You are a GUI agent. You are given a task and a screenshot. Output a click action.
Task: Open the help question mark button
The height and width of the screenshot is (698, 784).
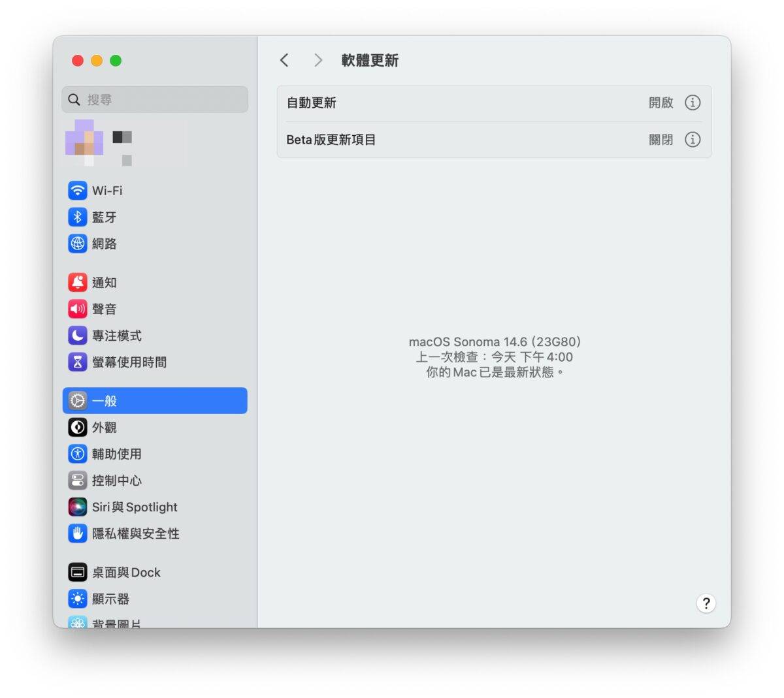706,603
